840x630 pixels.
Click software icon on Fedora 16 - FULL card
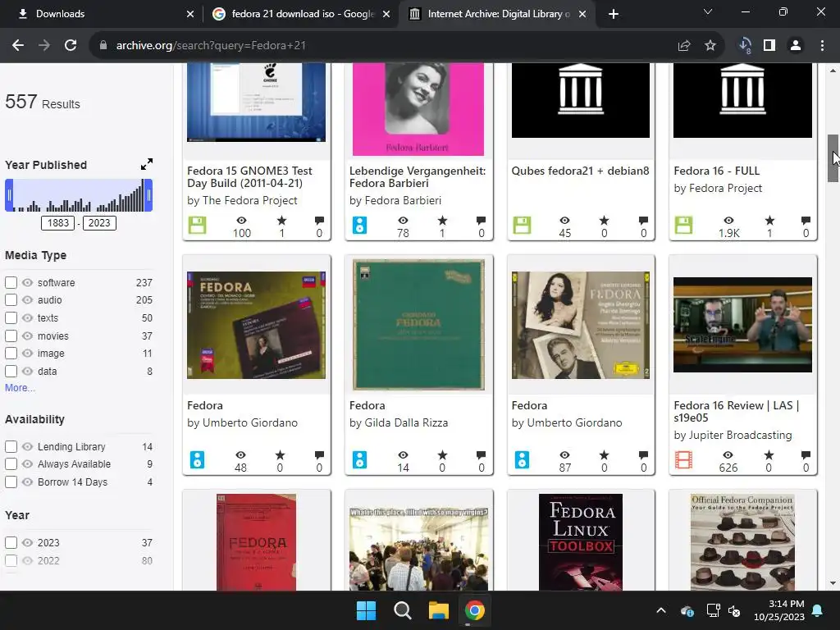click(683, 225)
